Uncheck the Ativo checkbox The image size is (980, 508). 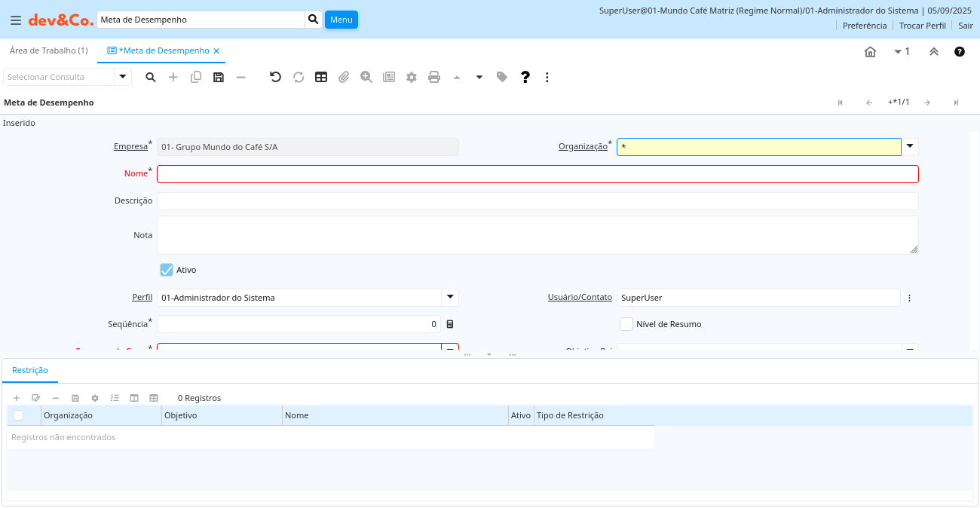click(167, 270)
